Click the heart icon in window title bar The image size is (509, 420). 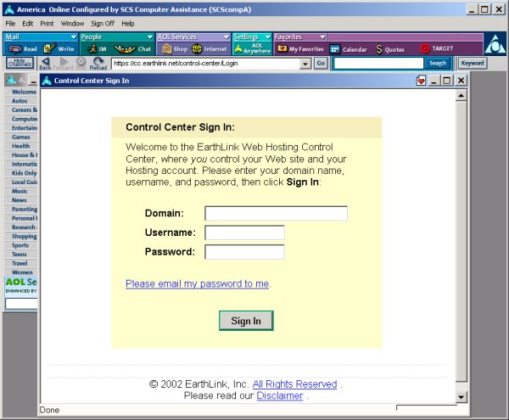click(x=420, y=81)
